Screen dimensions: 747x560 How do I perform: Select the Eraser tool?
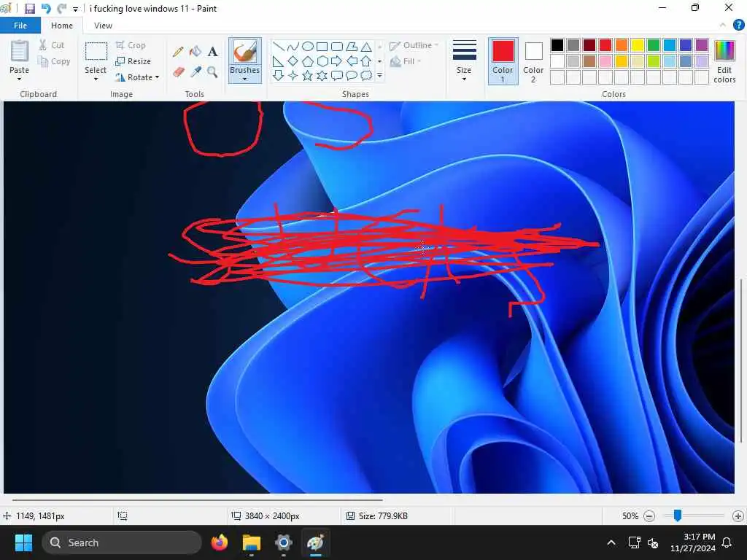[178, 72]
